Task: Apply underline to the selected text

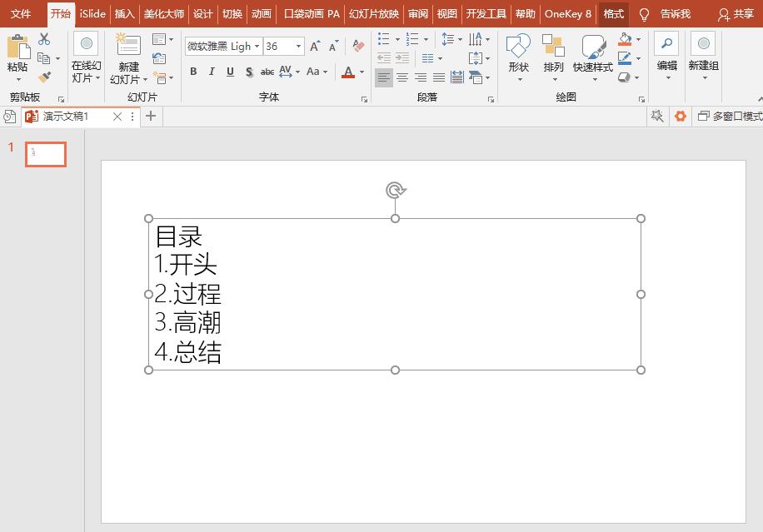Action: click(229, 72)
